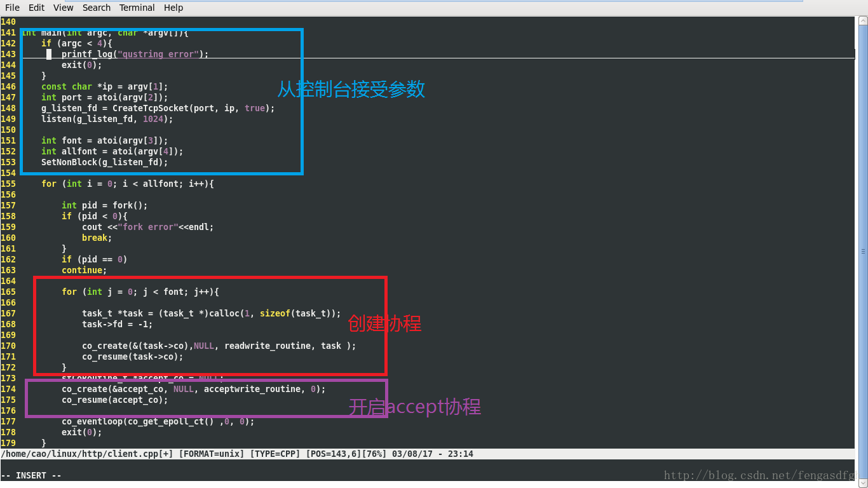Click the co_create readwrite_routine line
This screenshot has height=488, width=868.
pyautogui.click(x=219, y=346)
